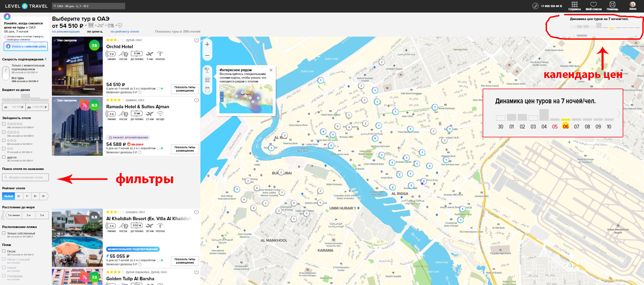
Task: Select the shopping bag map layer icon
Action: [x=207, y=89]
